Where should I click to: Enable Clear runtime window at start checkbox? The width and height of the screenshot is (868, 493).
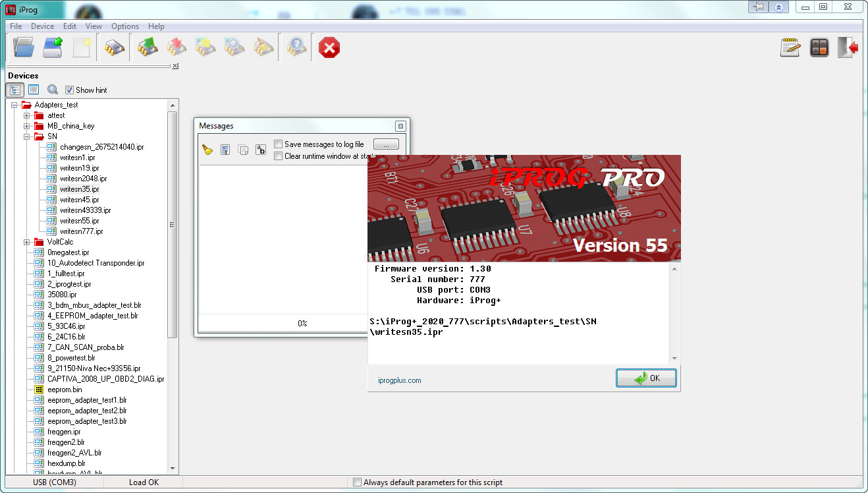pos(279,156)
